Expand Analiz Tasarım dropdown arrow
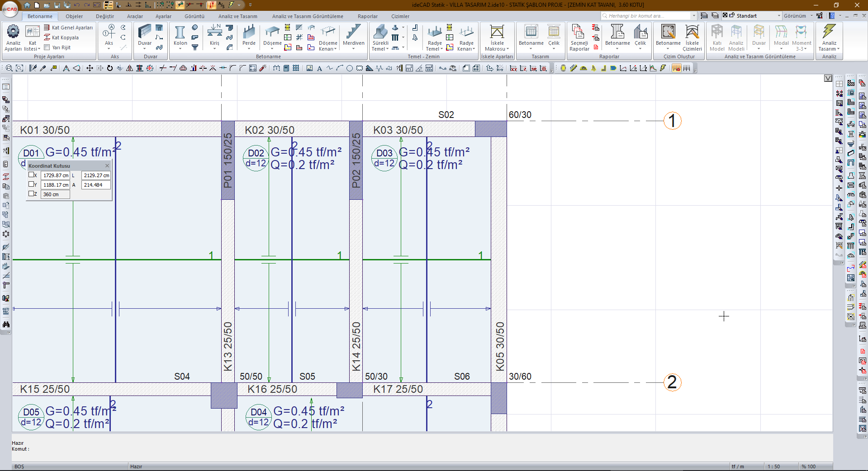The height and width of the screenshot is (471, 868). click(x=838, y=49)
